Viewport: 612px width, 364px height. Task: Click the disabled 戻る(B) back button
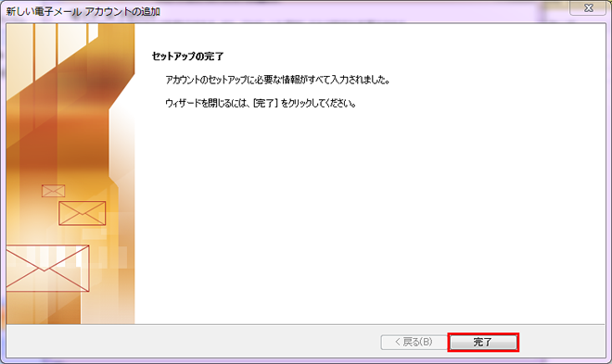tap(414, 342)
